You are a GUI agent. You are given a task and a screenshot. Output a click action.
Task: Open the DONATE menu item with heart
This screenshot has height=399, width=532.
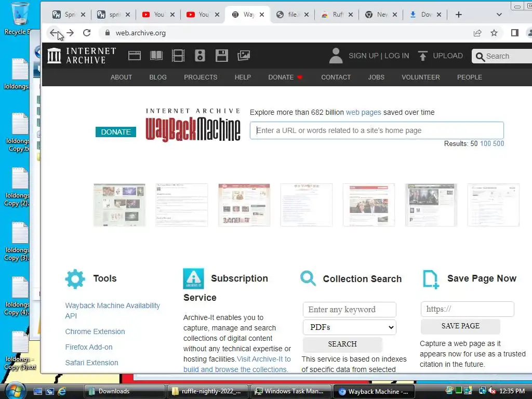(x=285, y=77)
